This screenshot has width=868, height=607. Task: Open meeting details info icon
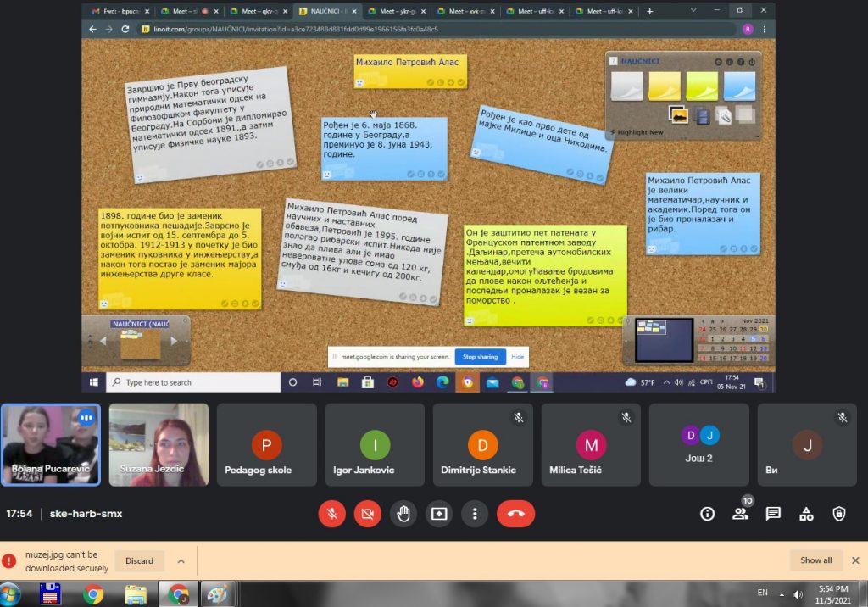point(707,514)
